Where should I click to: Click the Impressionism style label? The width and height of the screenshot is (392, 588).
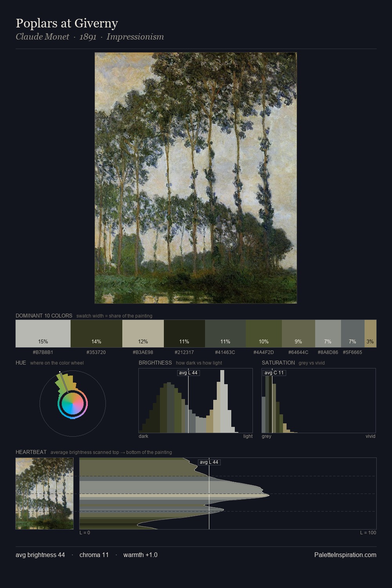coord(135,37)
